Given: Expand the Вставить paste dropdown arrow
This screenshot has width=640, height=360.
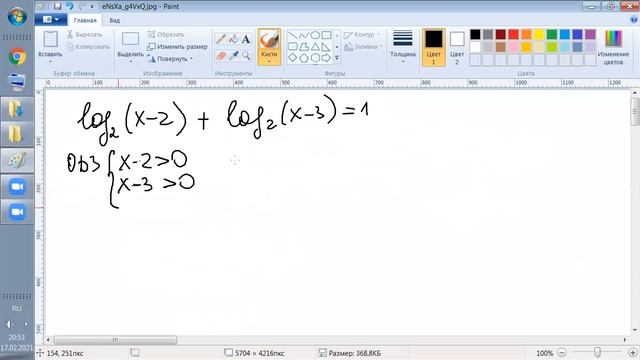Looking at the screenshot, I should click(50, 62).
